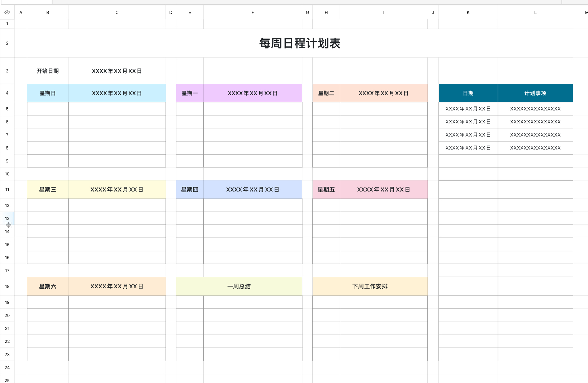The image size is (588, 383).
Task: Select column K header
Action: pyautogui.click(x=468, y=13)
